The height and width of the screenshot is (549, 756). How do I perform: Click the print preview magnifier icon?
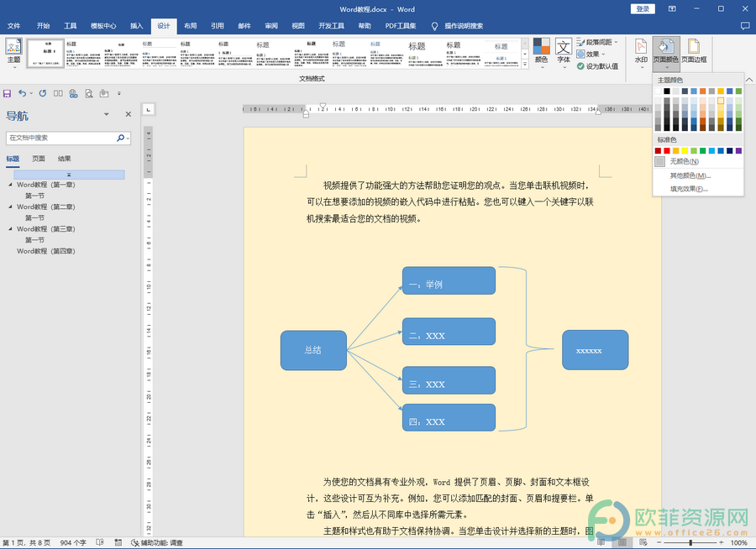click(89, 93)
